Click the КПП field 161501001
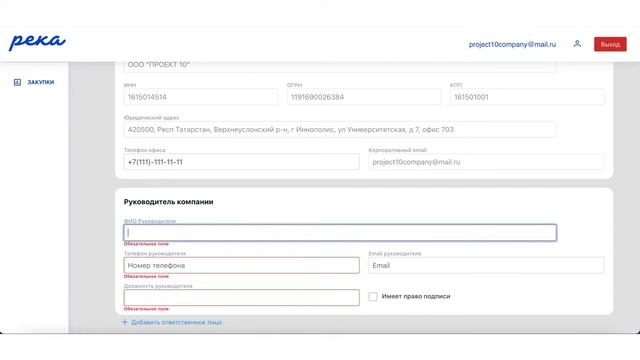The width and height of the screenshot is (640, 360). tap(527, 97)
